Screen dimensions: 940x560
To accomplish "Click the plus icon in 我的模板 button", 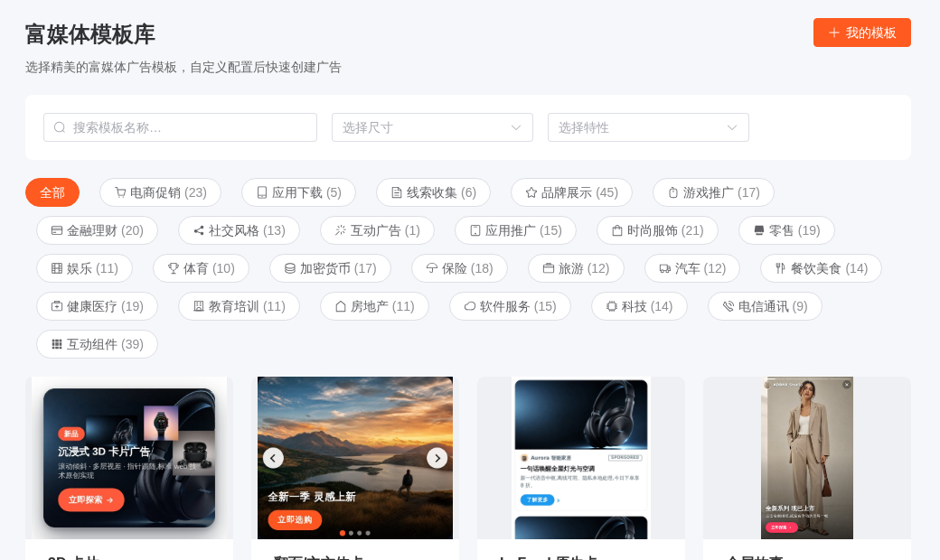I will (x=834, y=33).
